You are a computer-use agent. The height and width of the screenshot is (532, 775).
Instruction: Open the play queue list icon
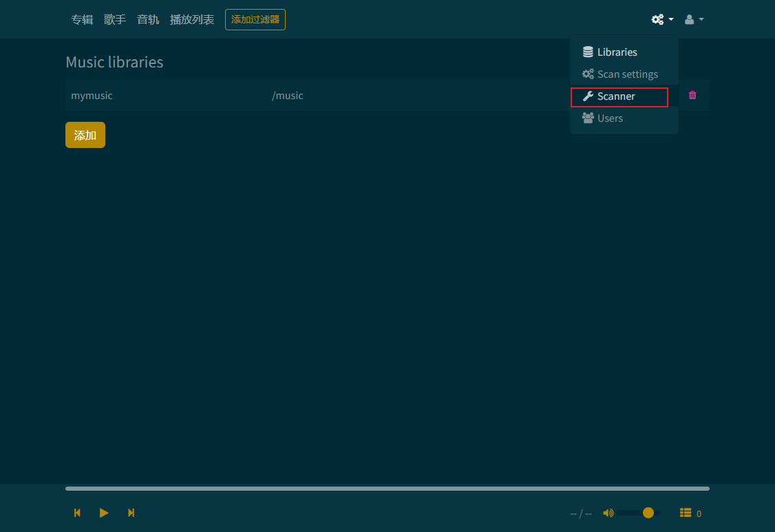coord(686,513)
